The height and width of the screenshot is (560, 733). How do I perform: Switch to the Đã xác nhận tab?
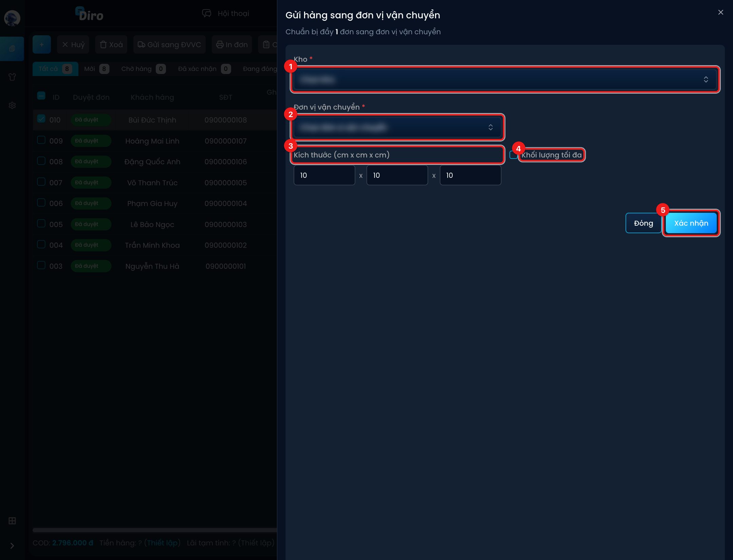pyautogui.click(x=204, y=69)
